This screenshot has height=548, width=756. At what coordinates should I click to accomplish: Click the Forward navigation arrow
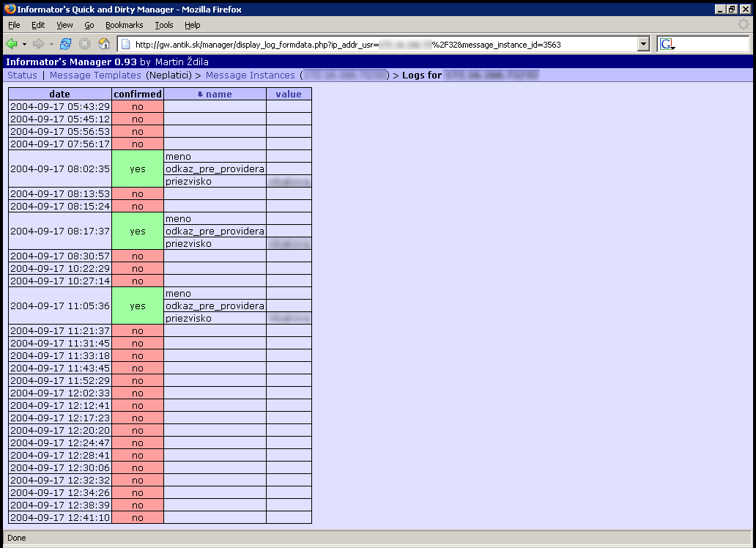click(39, 44)
